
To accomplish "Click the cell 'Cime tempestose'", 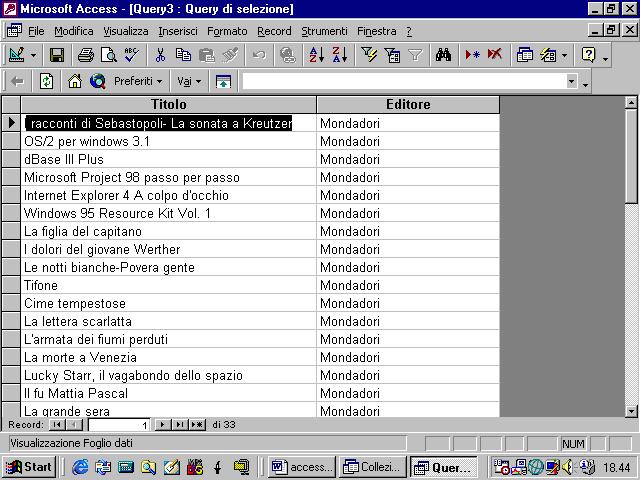I will [x=169, y=303].
